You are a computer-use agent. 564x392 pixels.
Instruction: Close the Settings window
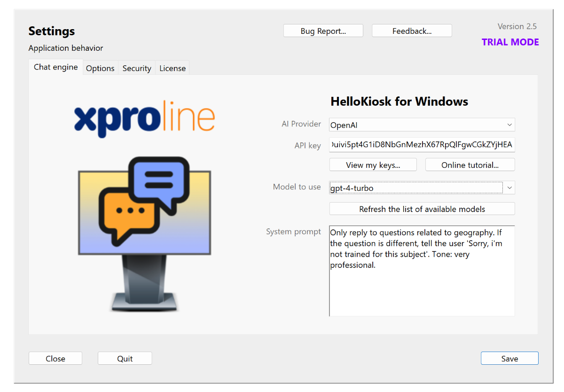(55, 359)
